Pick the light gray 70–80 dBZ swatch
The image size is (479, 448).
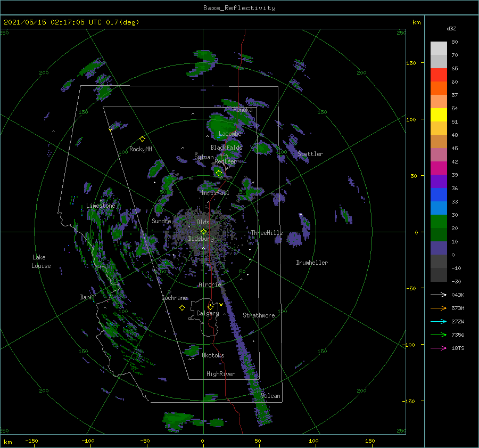pos(439,48)
